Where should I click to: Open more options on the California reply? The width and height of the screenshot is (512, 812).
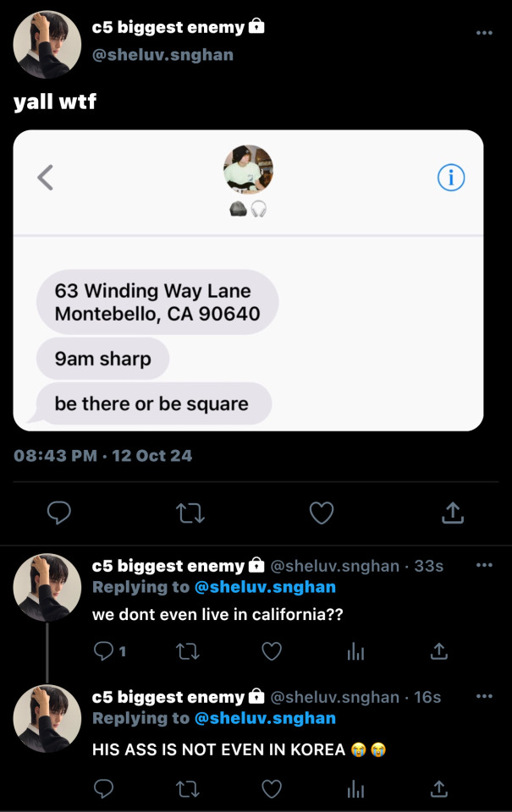(x=484, y=565)
